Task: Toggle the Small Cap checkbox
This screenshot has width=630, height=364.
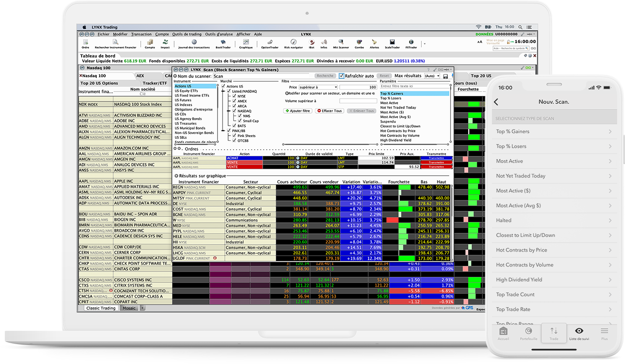Action: tap(239, 121)
